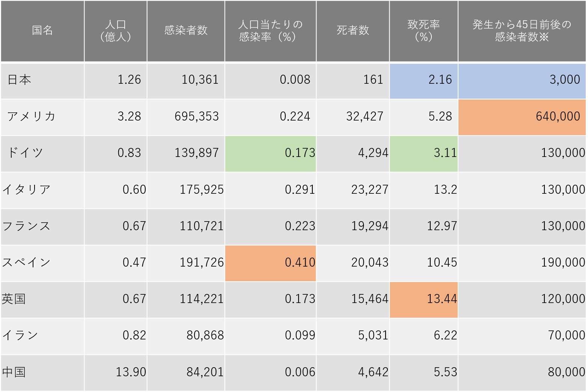Click the 致死率(%) header cell

424,31
